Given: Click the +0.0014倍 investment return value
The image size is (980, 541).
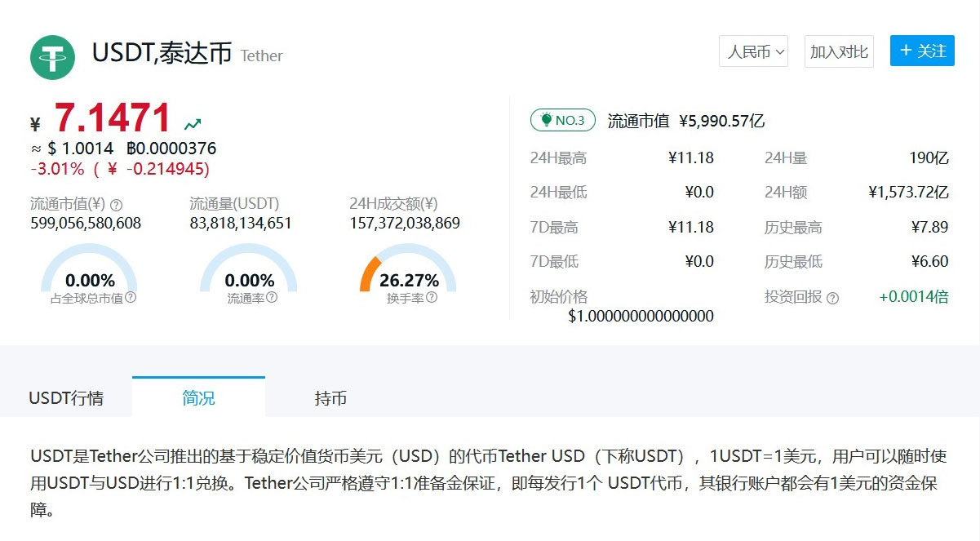Looking at the screenshot, I should coord(913,297).
